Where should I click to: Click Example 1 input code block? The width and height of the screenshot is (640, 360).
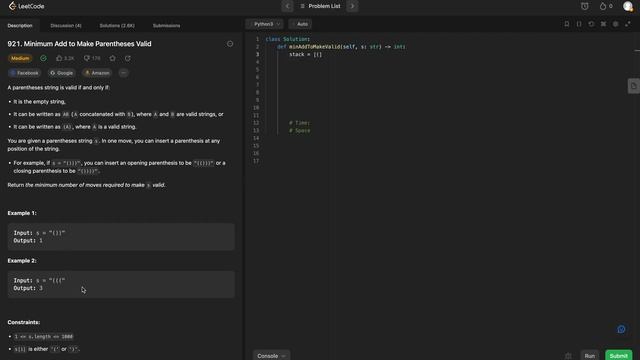tap(121, 237)
